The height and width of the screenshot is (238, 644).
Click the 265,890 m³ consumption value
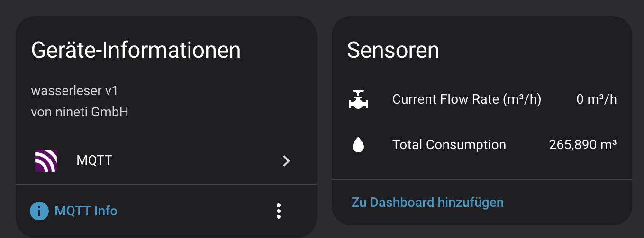(x=582, y=145)
